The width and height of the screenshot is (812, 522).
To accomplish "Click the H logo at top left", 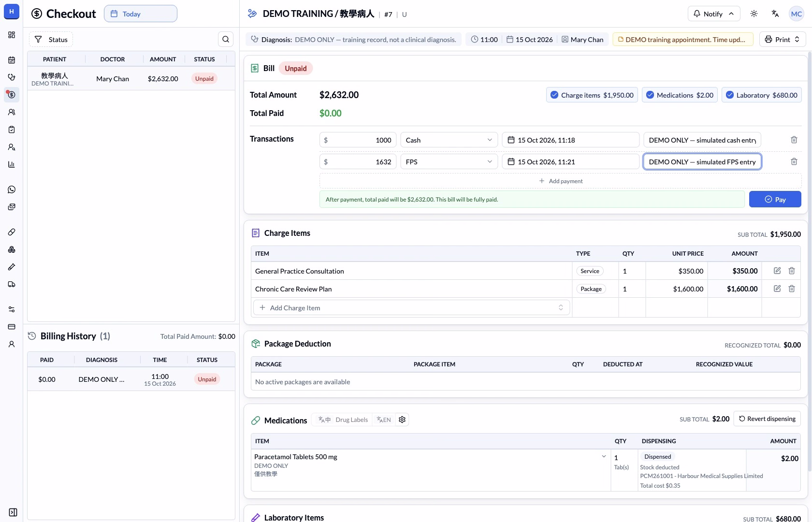I will (12, 12).
